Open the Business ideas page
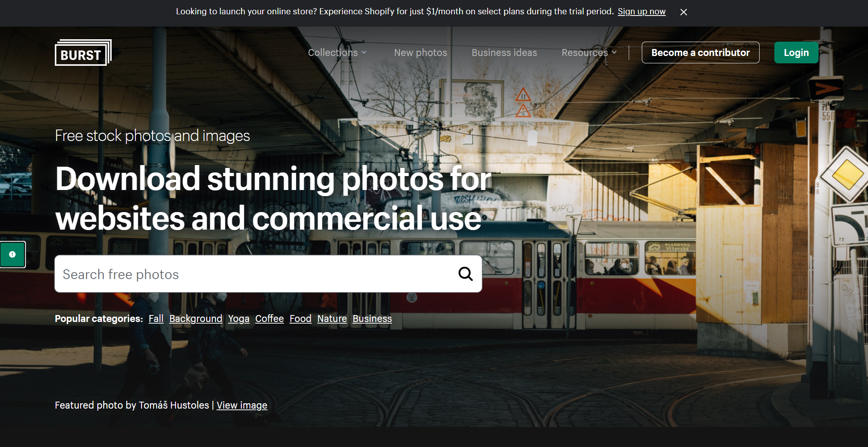Viewport: 868px width, 447px height. click(x=504, y=53)
